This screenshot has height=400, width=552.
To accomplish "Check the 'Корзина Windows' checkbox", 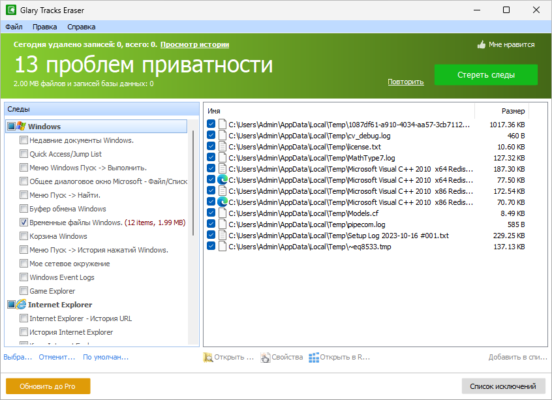I will point(24,236).
